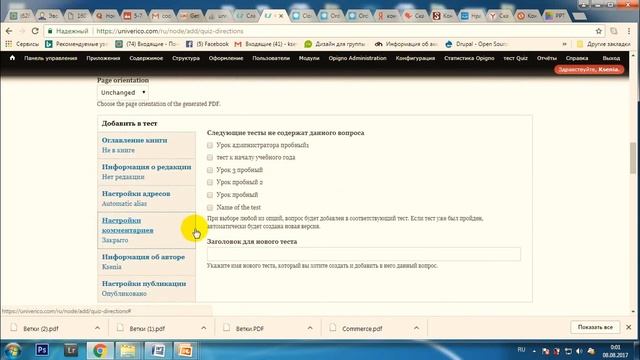The height and width of the screenshot is (360, 640).
Task: Check Урок 3 пробный checkbox
Action: 210,170
